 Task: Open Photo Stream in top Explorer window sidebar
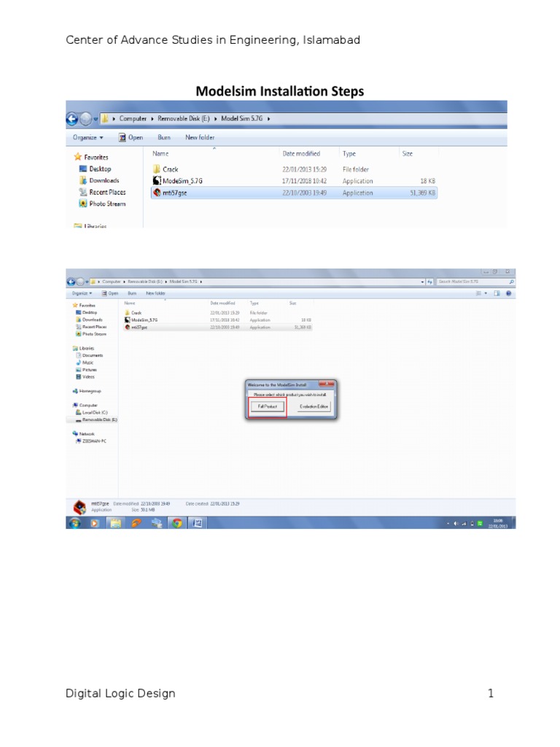tap(102, 204)
